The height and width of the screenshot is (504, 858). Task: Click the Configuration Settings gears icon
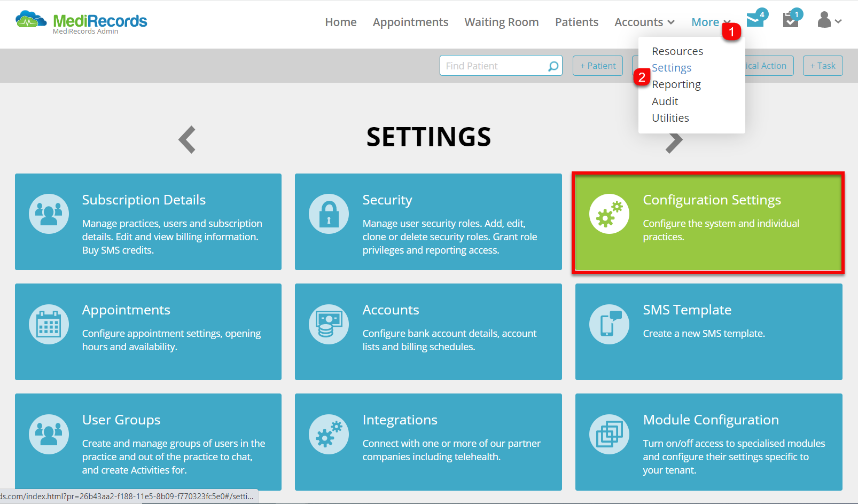[609, 214]
